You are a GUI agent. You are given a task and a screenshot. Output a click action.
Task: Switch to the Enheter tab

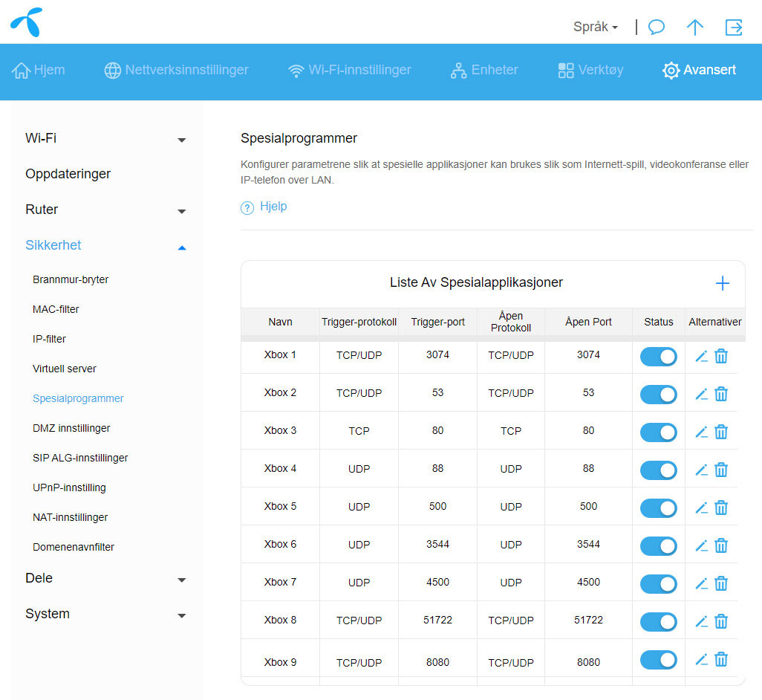pos(484,70)
